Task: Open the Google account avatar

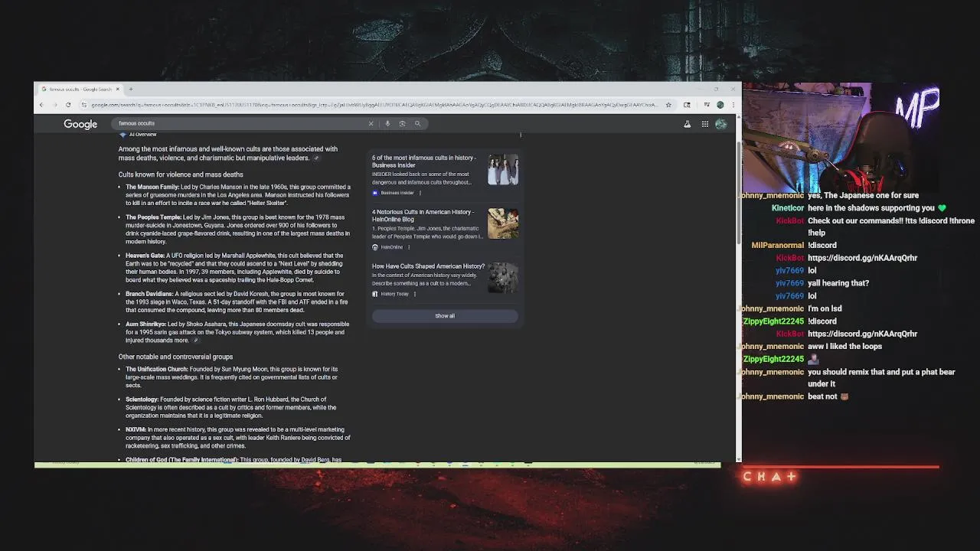Action: [720, 124]
